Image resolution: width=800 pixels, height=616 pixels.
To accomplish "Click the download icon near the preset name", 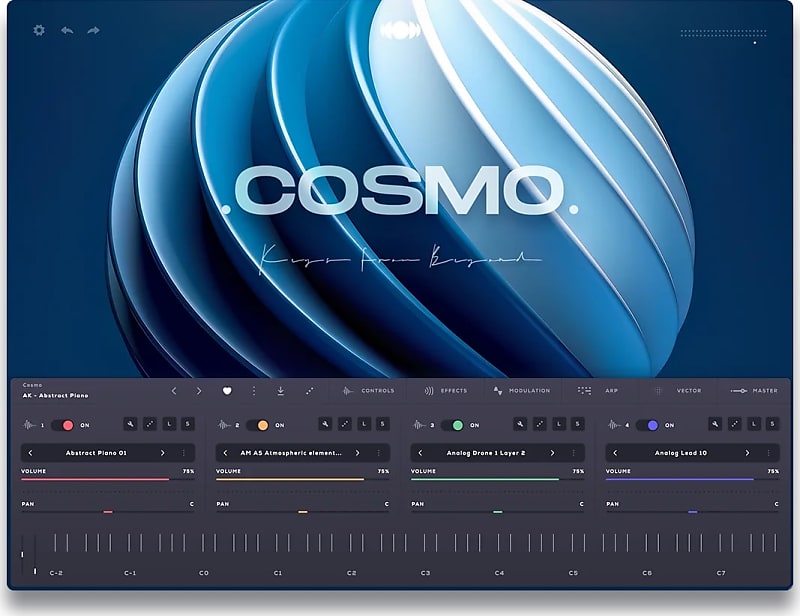I will [283, 390].
